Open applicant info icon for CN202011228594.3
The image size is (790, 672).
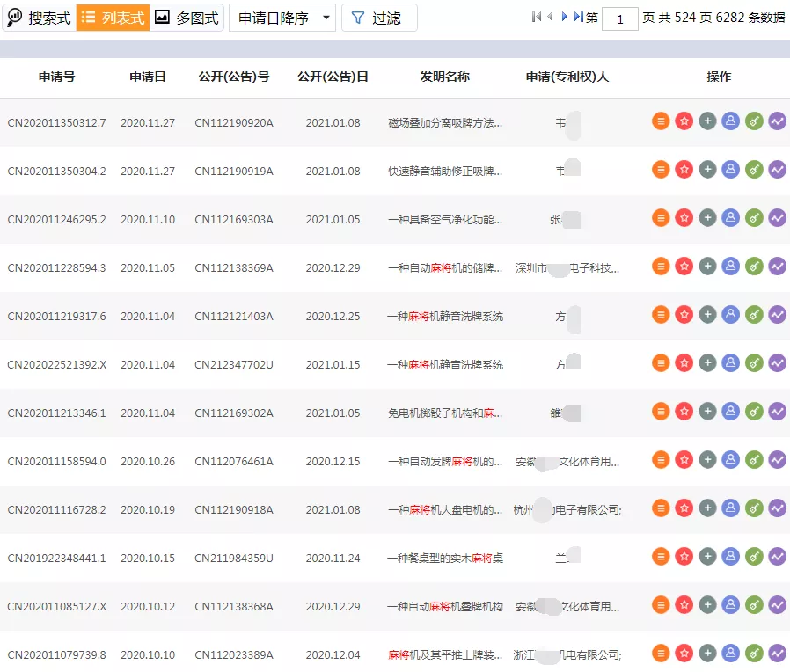tap(730, 266)
